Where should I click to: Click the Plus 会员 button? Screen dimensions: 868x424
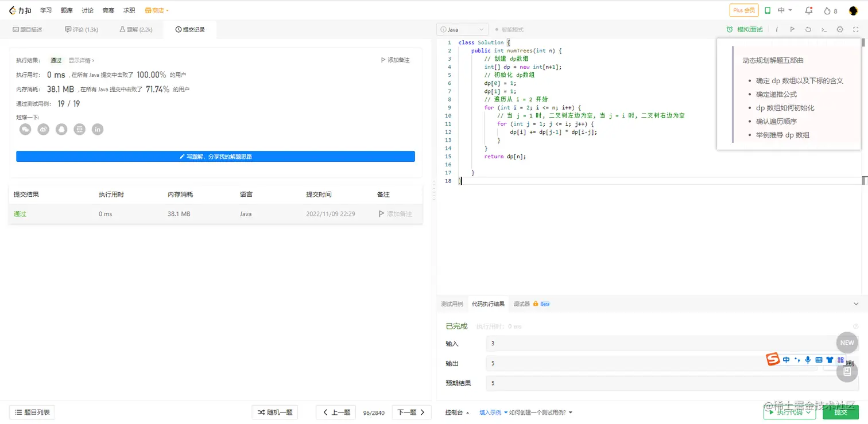[x=744, y=10]
